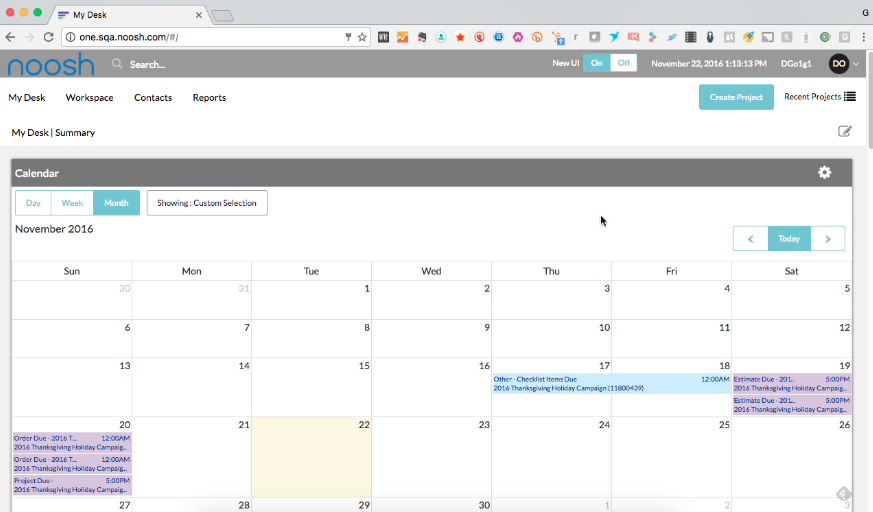873x512 pixels.
Task: Open the My Desk menu
Action: point(27,97)
